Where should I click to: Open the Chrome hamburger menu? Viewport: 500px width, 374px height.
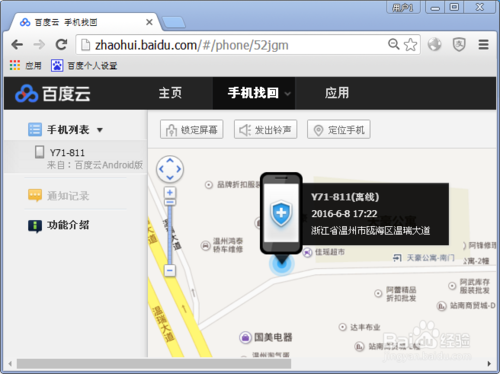pos(483,44)
